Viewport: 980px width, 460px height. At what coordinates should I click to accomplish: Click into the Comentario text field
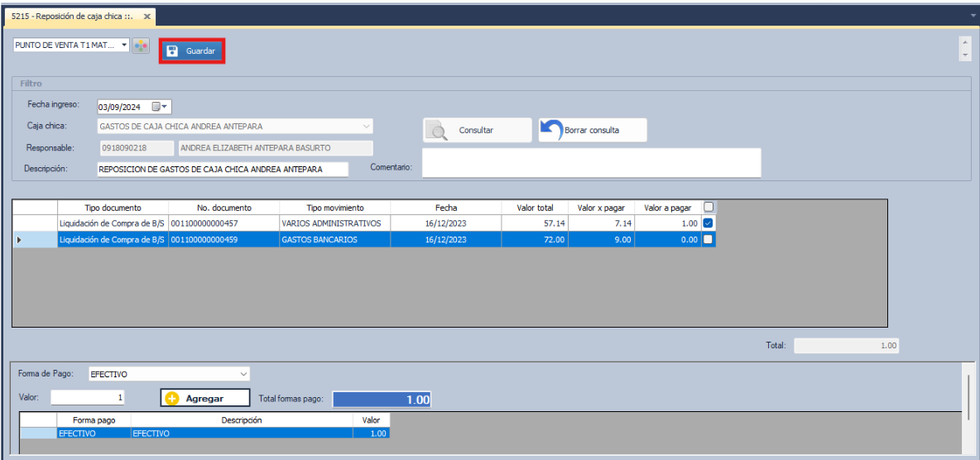(x=591, y=163)
